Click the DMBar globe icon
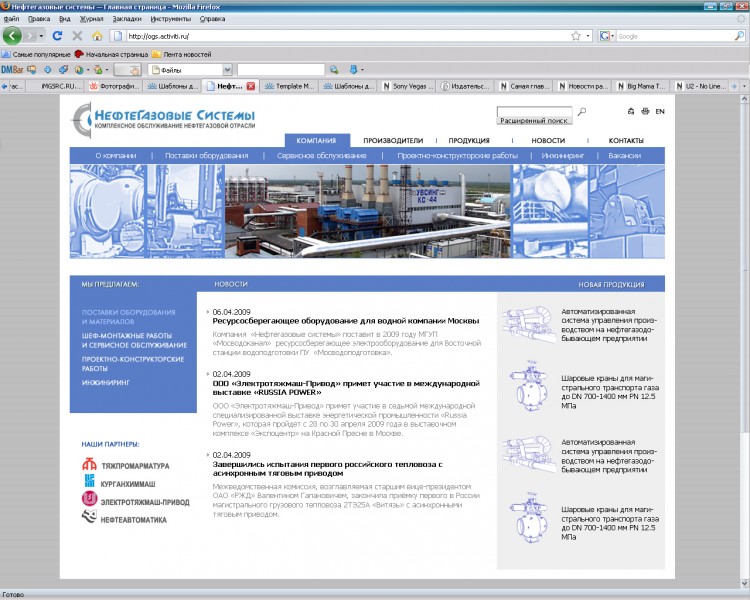 79,70
